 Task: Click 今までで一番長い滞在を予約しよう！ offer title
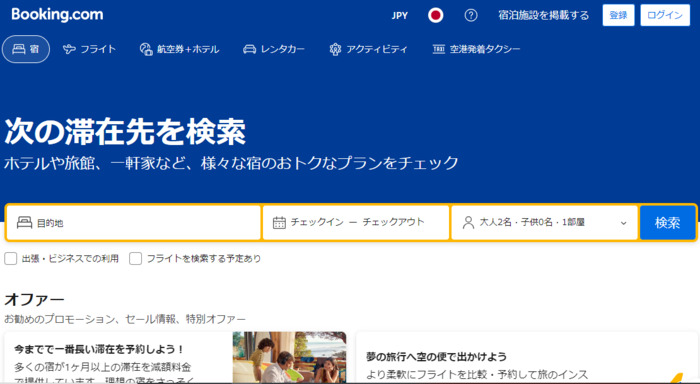pyautogui.click(x=99, y=349)
